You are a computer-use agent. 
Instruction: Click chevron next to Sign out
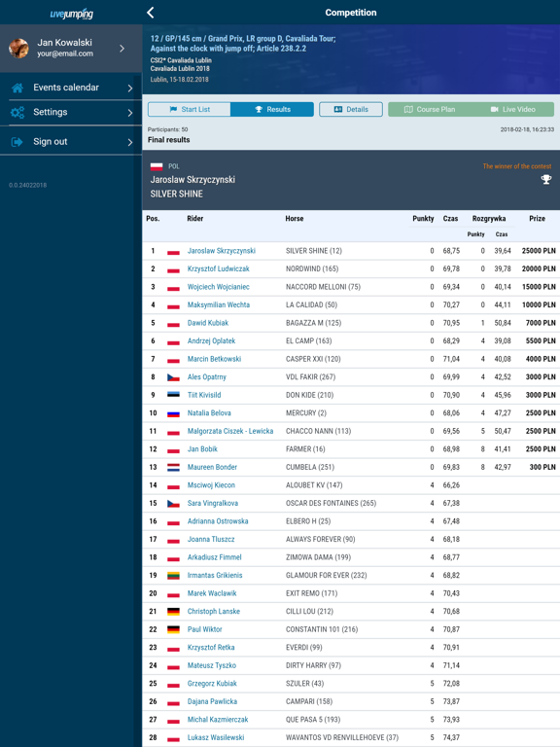click(x=130, y=142)
